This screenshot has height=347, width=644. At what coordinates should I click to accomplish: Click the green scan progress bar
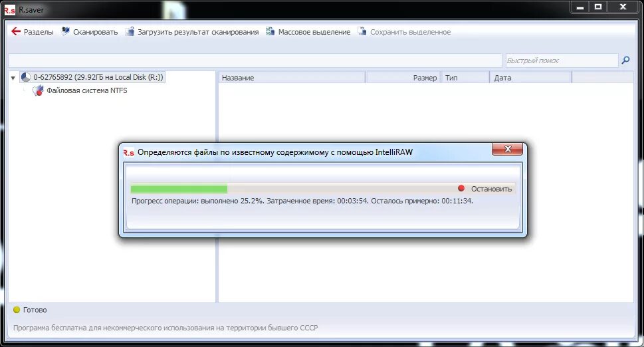coord(179,189)
